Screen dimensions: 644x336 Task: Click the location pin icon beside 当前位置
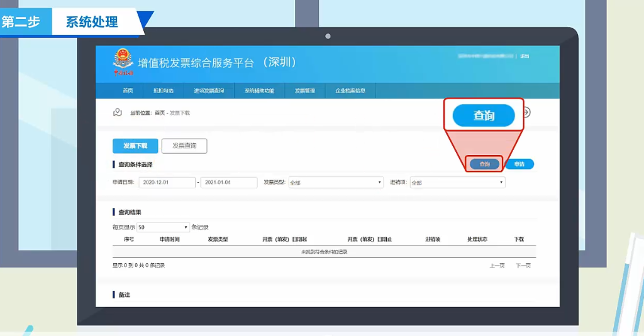point(118,112)
